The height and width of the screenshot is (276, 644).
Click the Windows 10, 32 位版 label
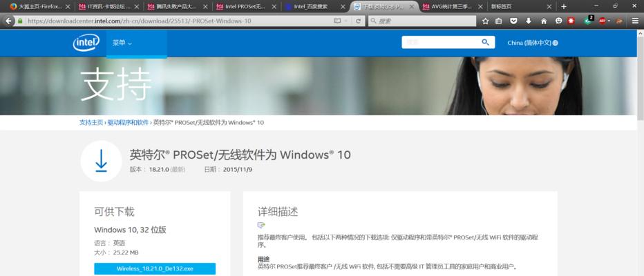[x=130, y=230]
